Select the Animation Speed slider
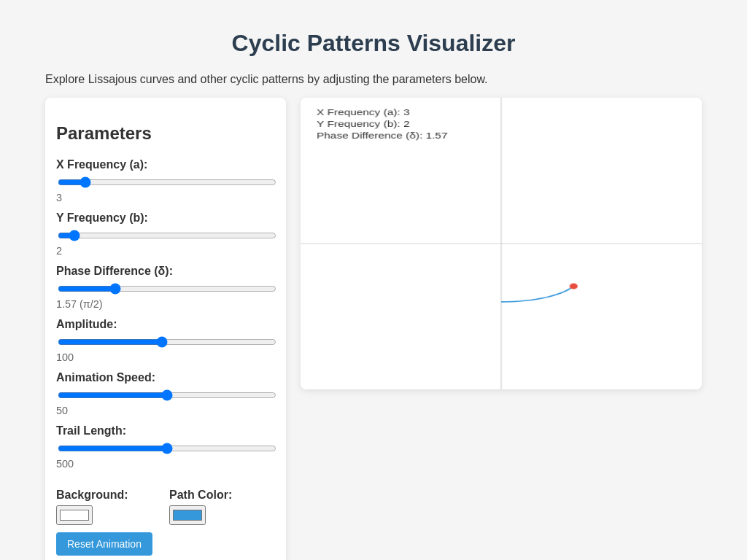 (167, 395)
